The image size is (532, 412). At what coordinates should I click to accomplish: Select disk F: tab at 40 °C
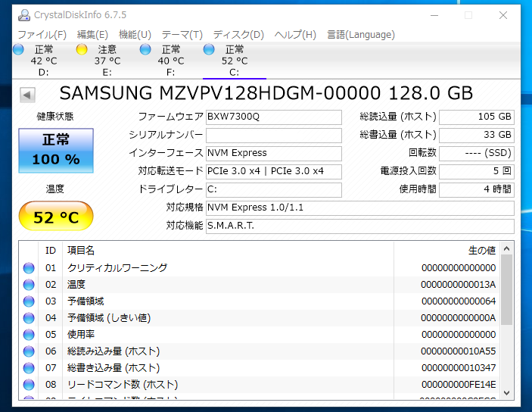click(x=171, y=61)
